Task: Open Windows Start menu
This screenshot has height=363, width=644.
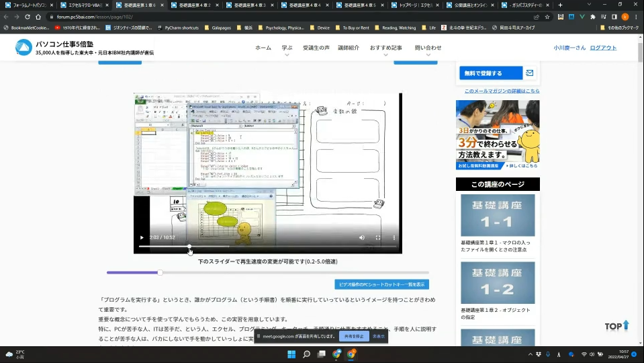Action: (291, 354)
